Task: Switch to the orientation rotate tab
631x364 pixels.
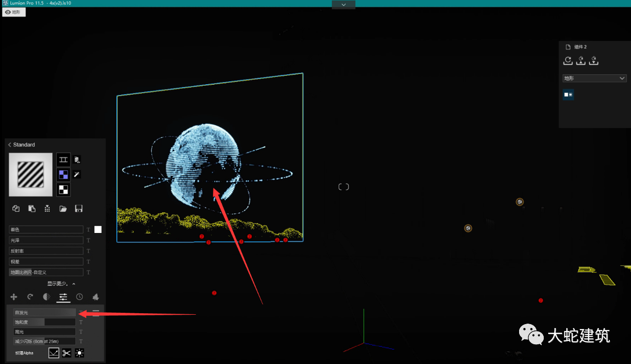Action: pos(30,297)
